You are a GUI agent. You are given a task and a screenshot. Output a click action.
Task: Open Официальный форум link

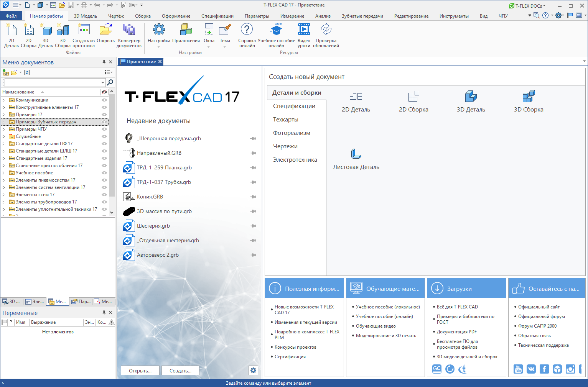[x=542, y=316]
